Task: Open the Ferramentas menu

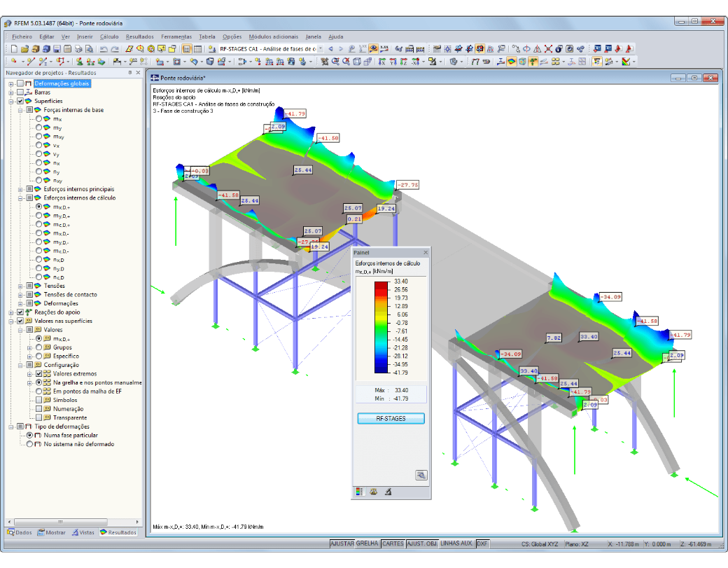Action: tap(176, 36)
